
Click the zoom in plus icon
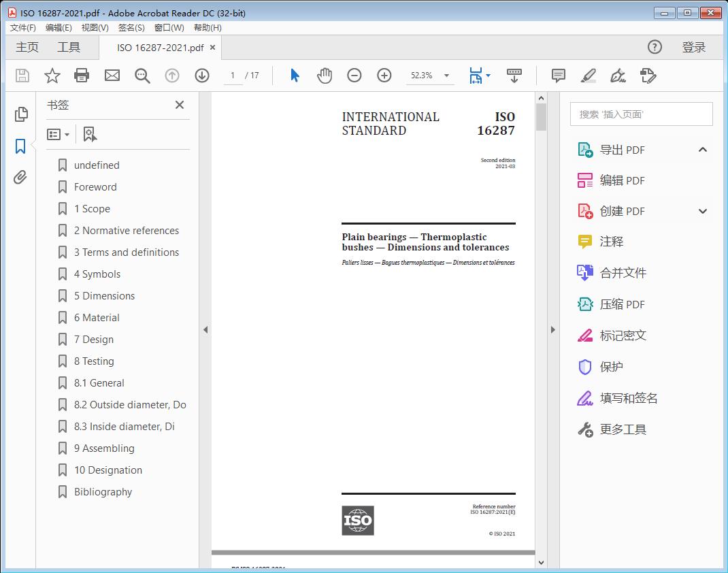384,76
